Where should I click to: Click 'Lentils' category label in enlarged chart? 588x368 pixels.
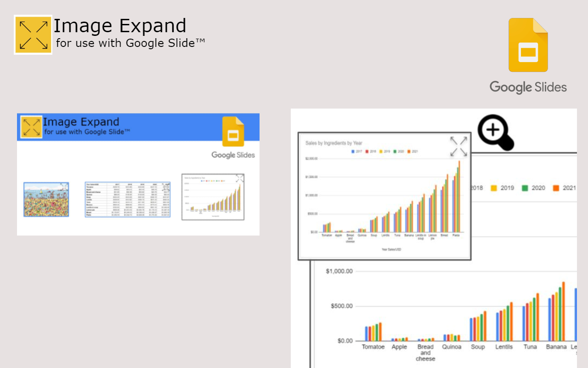pos(504,347)
